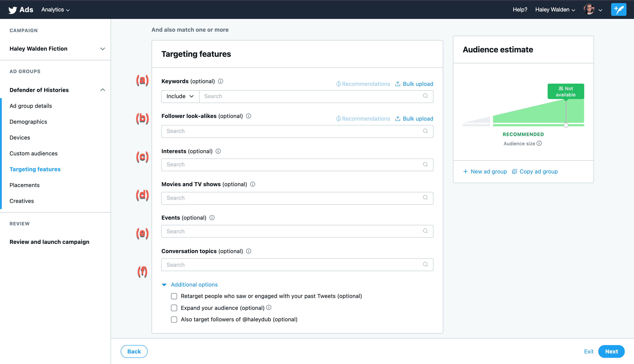Click the search magnifier in the Events field

point(425,231)
